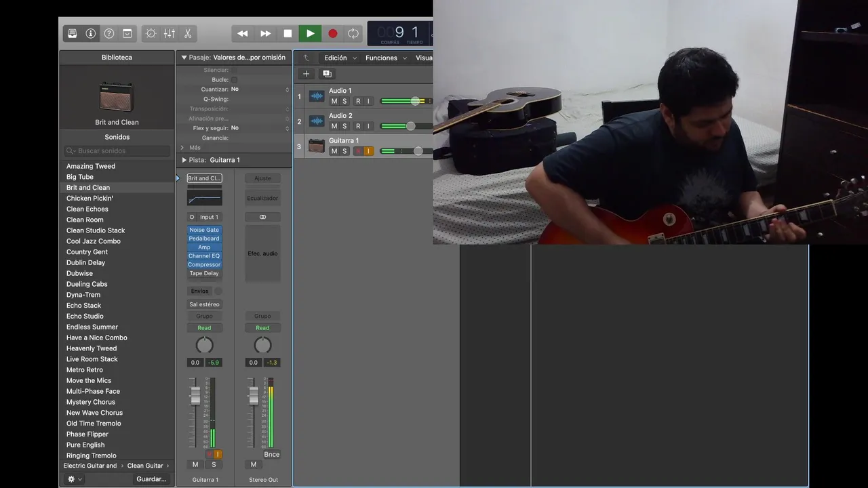Open the Noise Gate plug-in
The height and width of the screenshot is (488, 868).
click(x=204, y=230)
